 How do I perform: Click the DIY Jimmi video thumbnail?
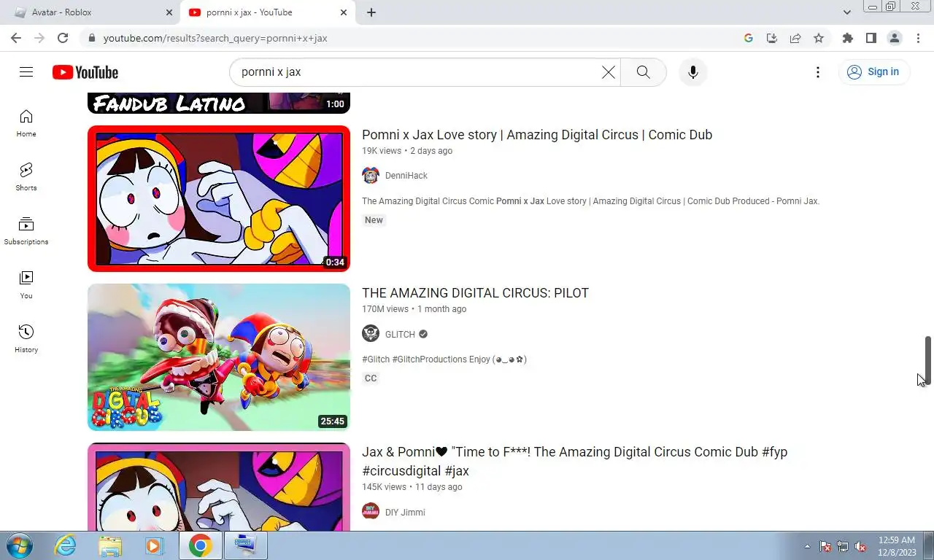pyautogui.click(x=219, y=487)
